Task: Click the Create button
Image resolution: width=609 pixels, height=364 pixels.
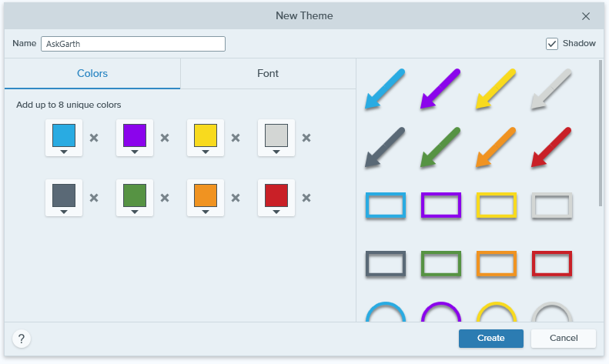Action: 491,339
